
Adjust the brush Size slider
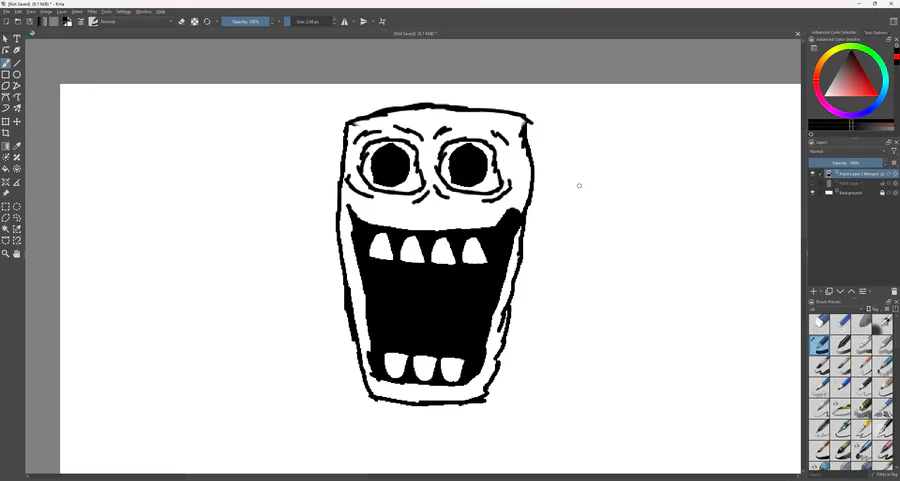click(308, 22)
